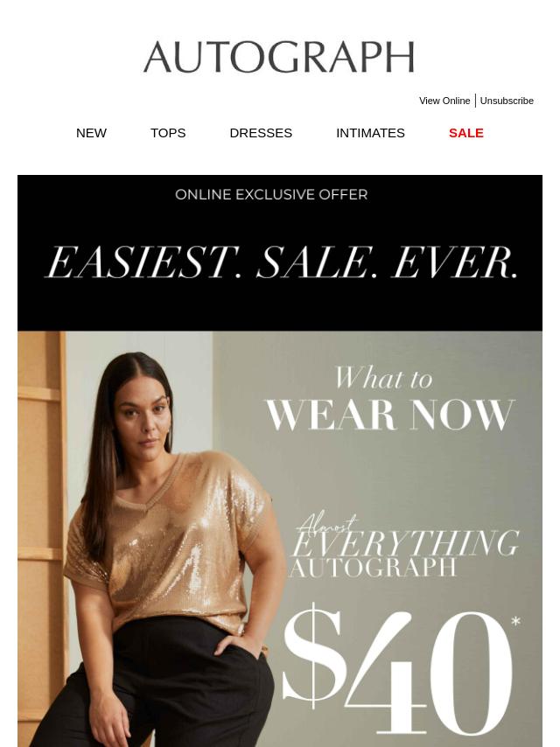Click the Easiest. Sale. Ever. headline
The height and width of the screenshot is (747, 560).
(x=281, y=262)
